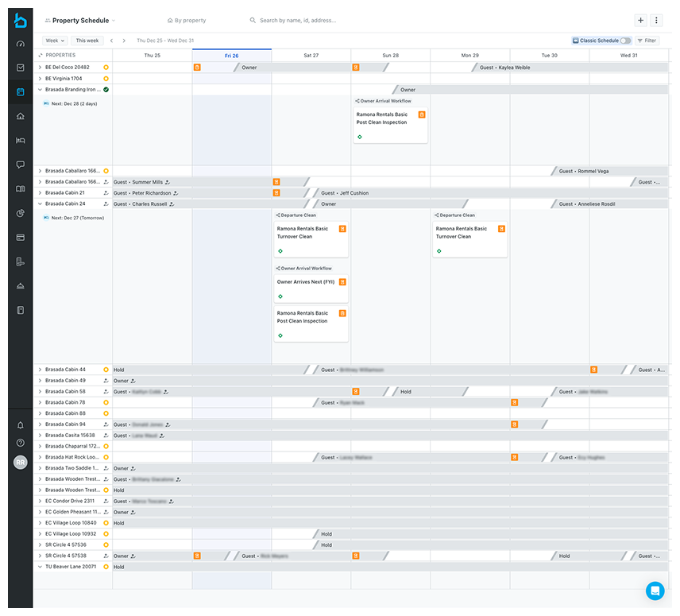Open the reports pie chart icon
This screenshot has width=680, height=616.
click(x=21, y=213)
